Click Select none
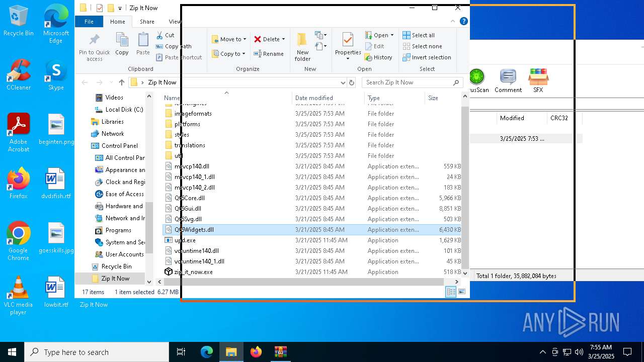644x362 pixels. (422, 46)
